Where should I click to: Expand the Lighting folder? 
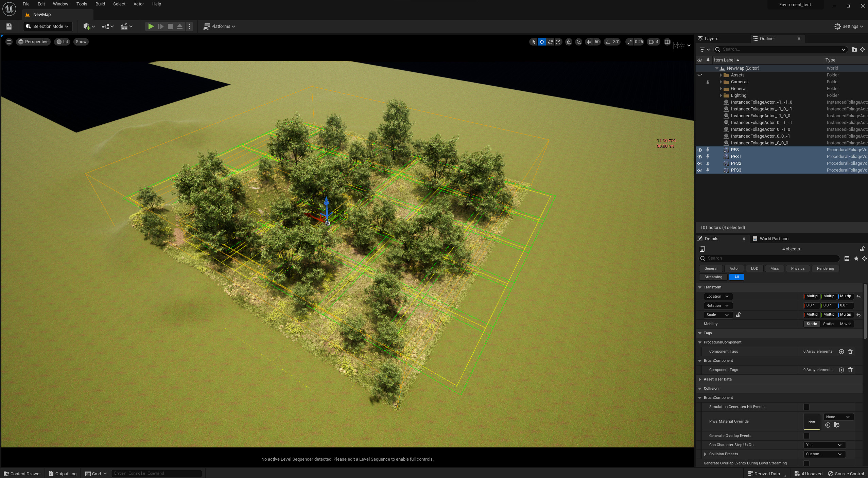(x=721, y=95)
